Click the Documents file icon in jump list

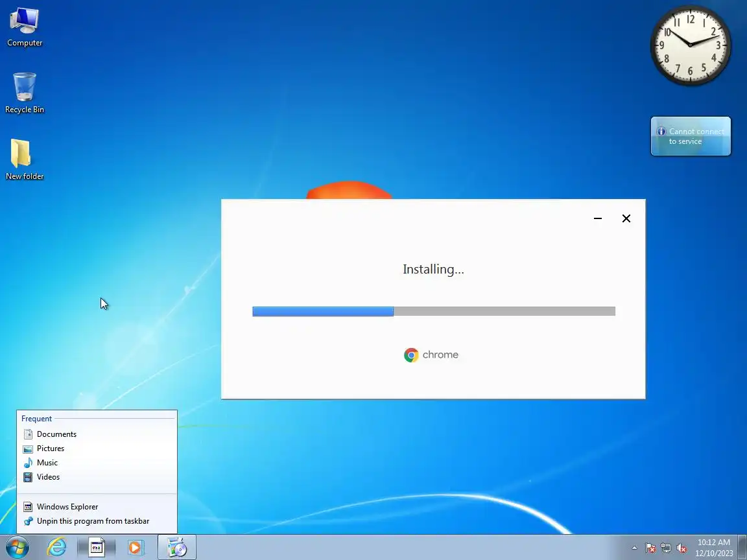coord(28,434)
